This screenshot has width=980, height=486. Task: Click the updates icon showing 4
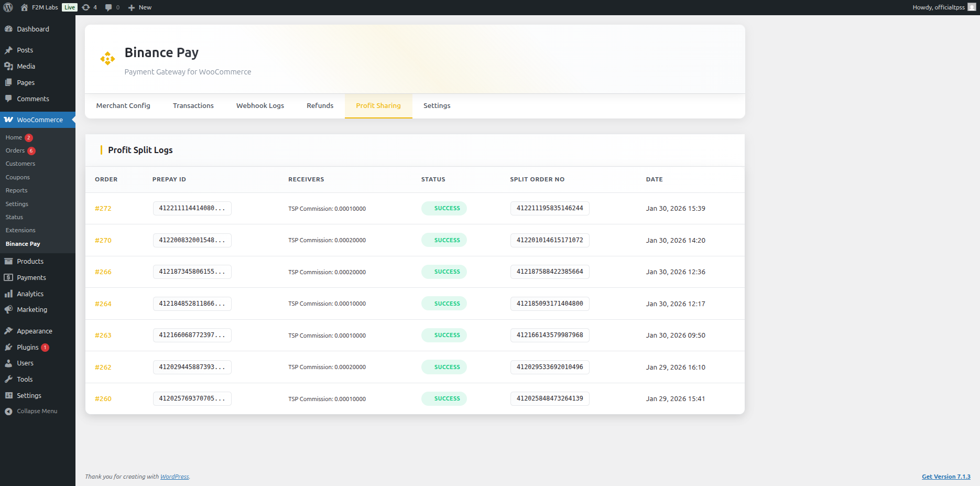(x=86, y=7)
